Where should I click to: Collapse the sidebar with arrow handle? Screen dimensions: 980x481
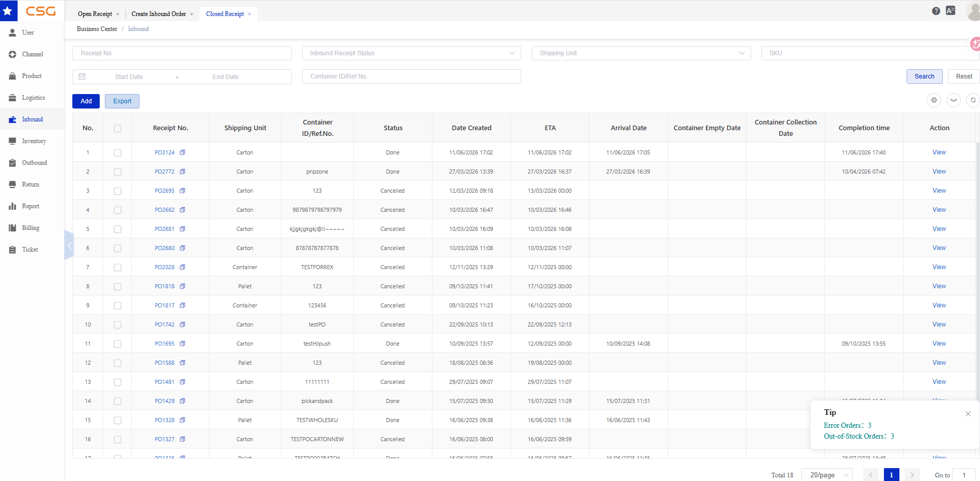[x=69, y=245]
